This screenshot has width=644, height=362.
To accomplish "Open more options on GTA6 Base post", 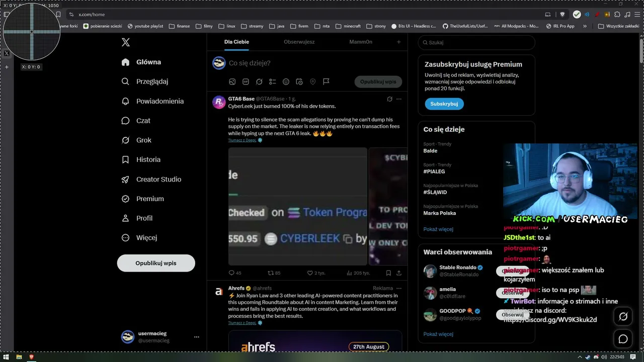I will tap(399, 99).
